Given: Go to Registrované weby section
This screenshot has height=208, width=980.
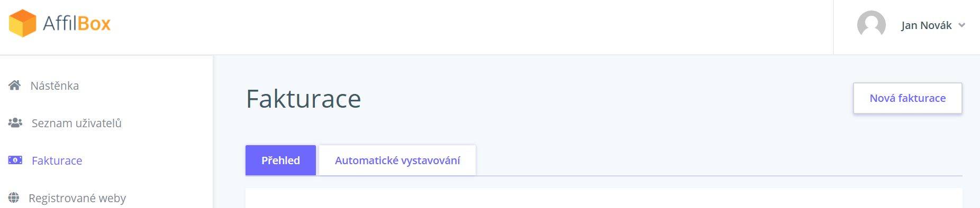Looking at the screenshot, I should [x=77, y=198].
